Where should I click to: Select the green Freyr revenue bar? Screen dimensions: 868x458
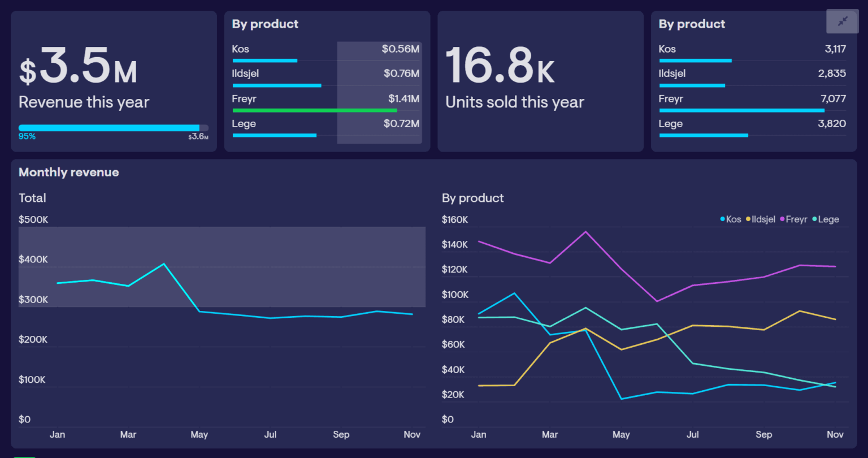[314, 110]
